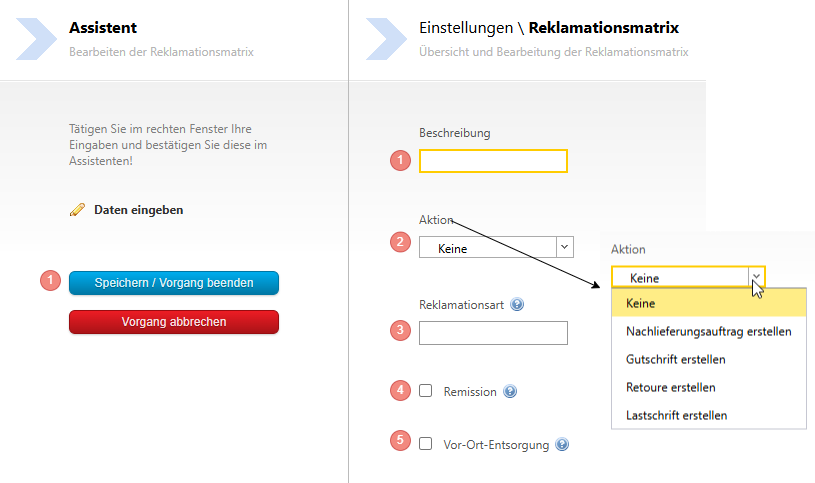The height and width of the screenshot is (483, 815).
Task: Select Lastschrift erstellen option
Action: pos(676,415)
